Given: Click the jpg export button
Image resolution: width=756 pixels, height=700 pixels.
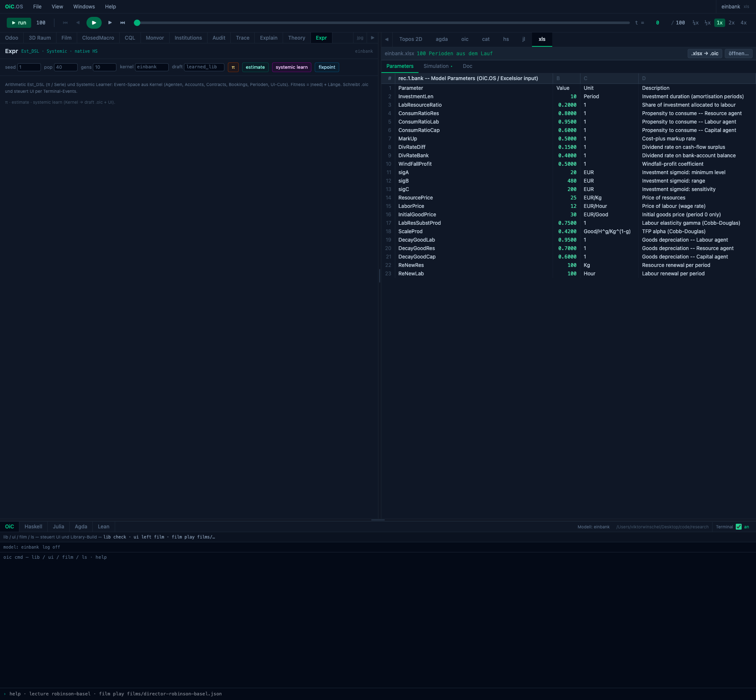Looking at the screenshot, I should (x=360, y=38).
